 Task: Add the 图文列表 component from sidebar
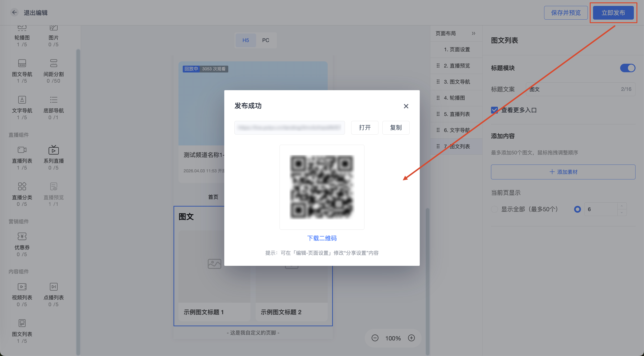(x=22, y=331)
